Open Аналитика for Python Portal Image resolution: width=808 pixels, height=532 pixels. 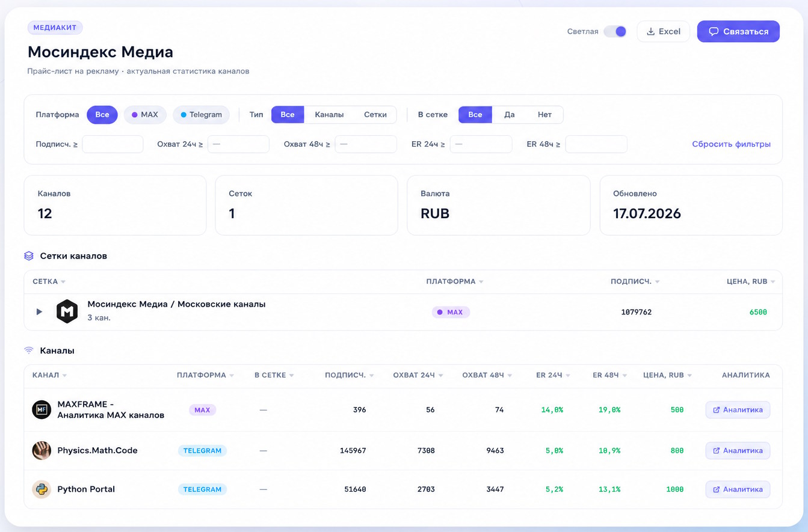click(x=738, y=489)
